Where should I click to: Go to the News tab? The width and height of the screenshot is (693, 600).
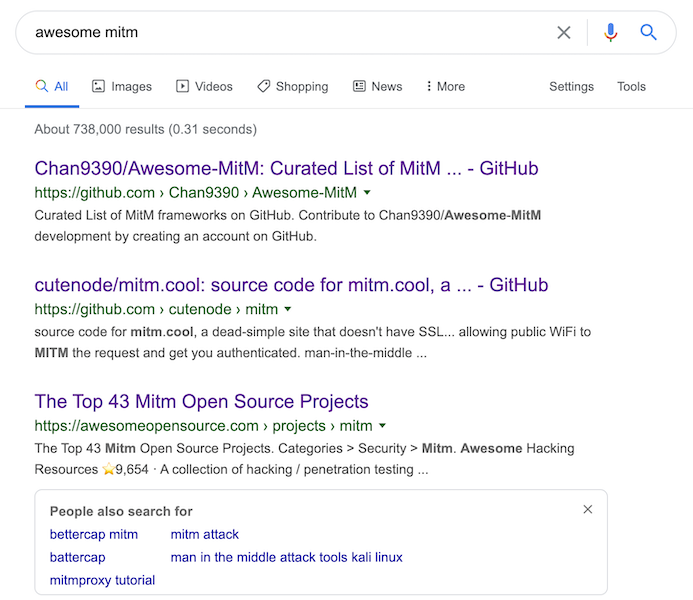click(377, 87)
